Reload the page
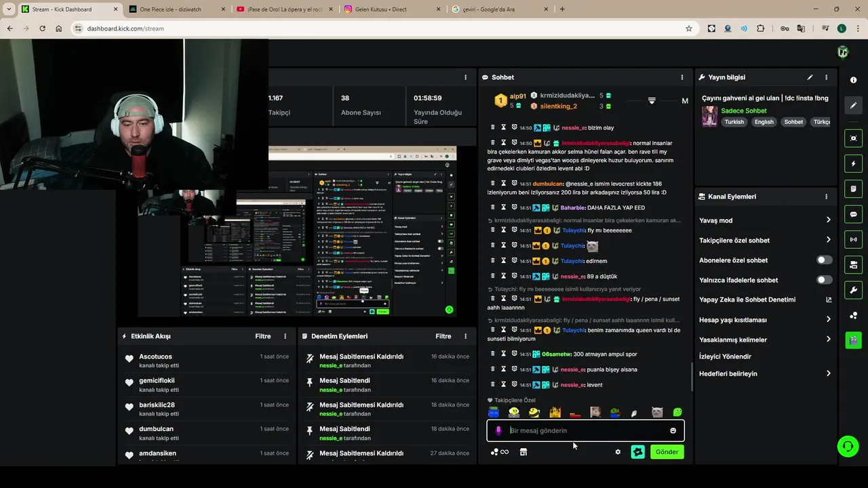Screen dimensions: 868x488 coord(42,28)
